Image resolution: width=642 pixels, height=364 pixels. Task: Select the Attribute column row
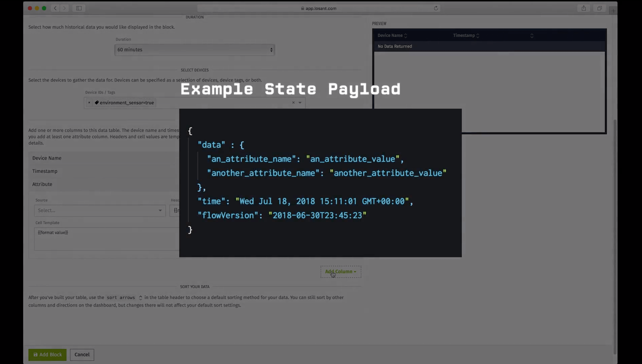[104, 184]
